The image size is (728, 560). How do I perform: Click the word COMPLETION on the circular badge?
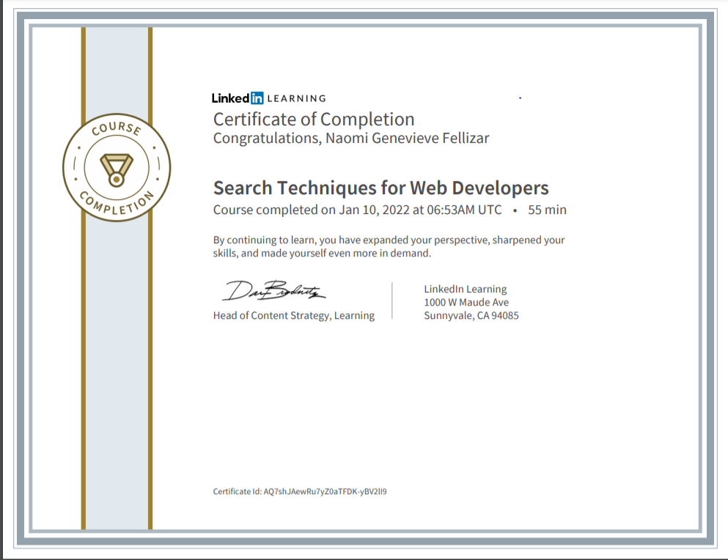[117, 207]
